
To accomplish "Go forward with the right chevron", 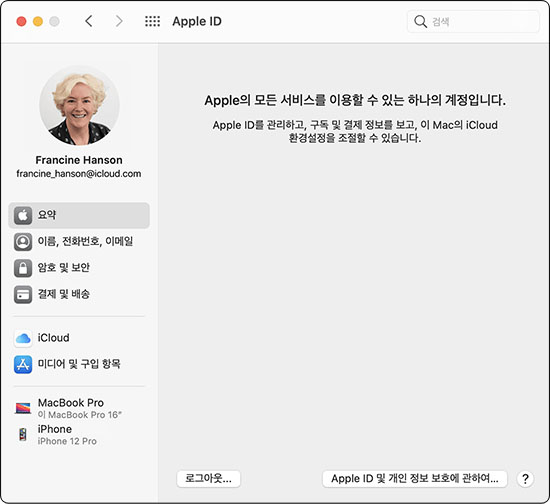I will (x=119, y=21).
